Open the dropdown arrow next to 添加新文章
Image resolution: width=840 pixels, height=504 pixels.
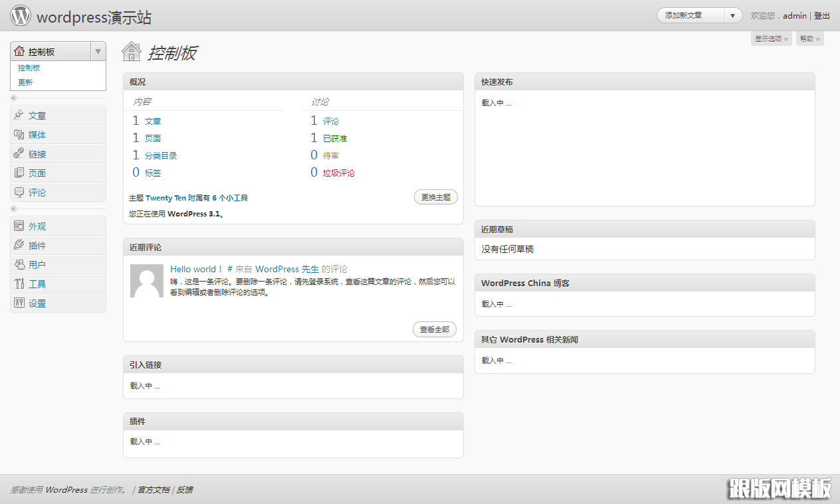point(733,15)
